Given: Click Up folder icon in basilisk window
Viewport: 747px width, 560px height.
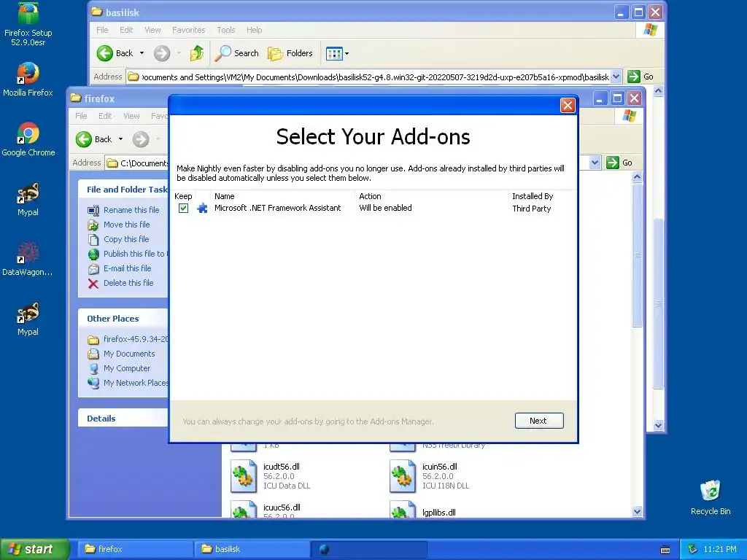Looking at the screenshot, I should point(197,53).
